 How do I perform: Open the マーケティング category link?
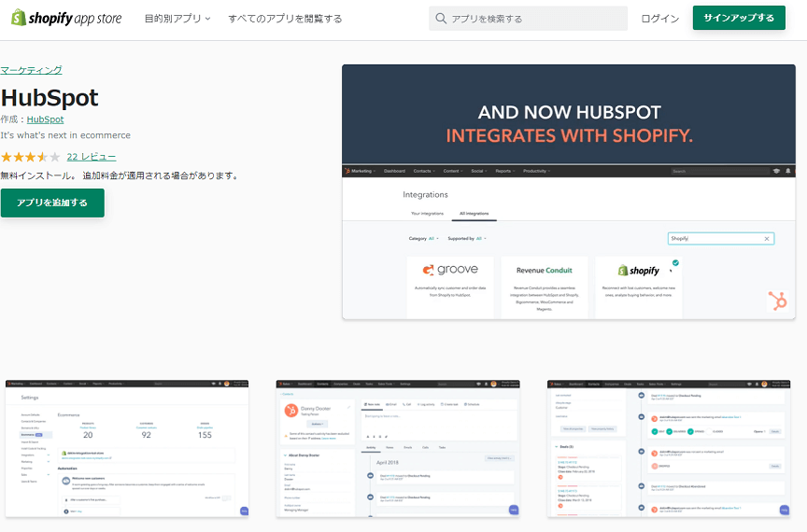pos(31,70)
